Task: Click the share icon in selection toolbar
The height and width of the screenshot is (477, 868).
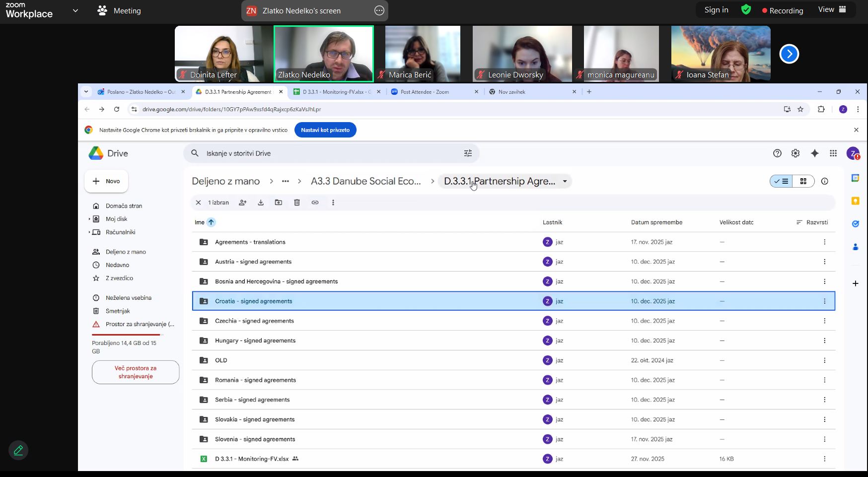Action: (242, 203)
